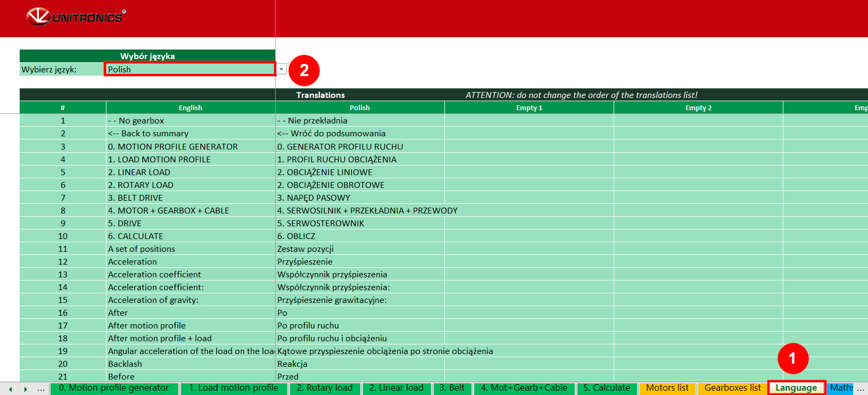
Task: Click the Unitronics logo
Action: pos(76,17)
